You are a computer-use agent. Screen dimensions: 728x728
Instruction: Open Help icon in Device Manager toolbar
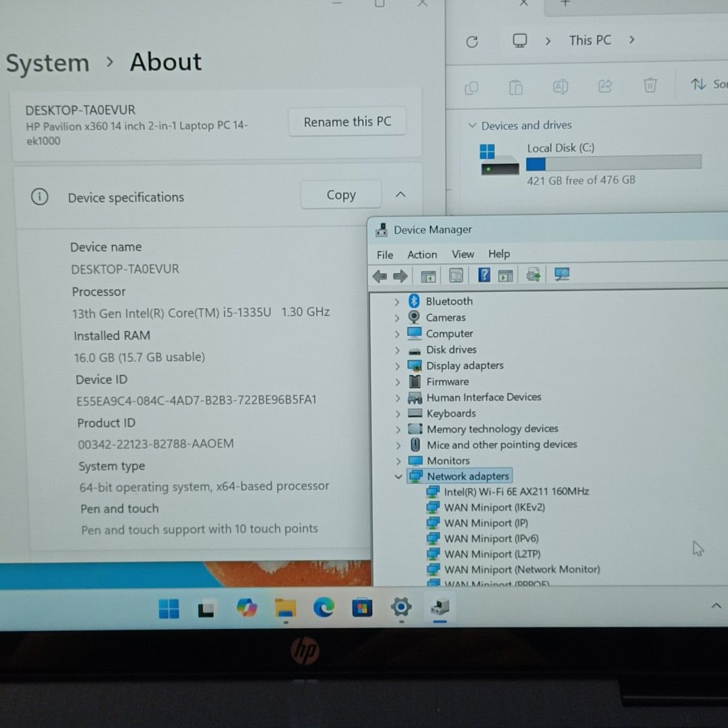(x=483, y=275)
